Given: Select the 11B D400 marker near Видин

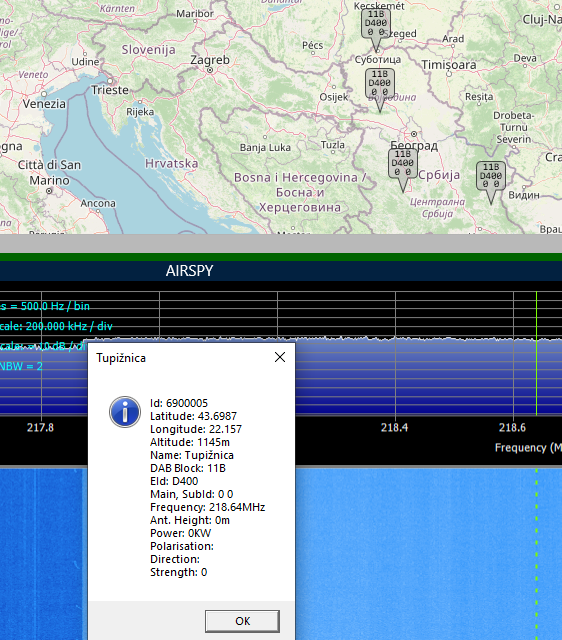Looking at the screenshot, I should [491, 182].
